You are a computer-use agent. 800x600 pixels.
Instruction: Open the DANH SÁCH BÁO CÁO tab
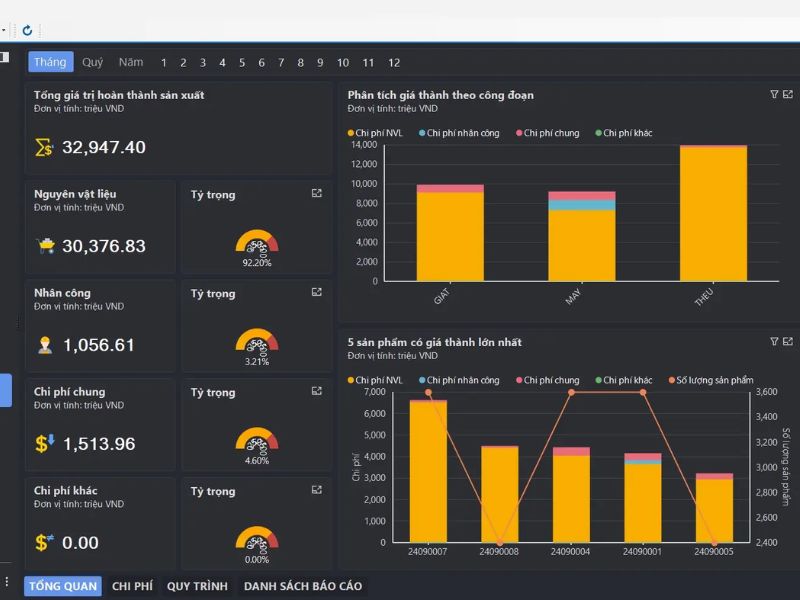tap(302, 586)
